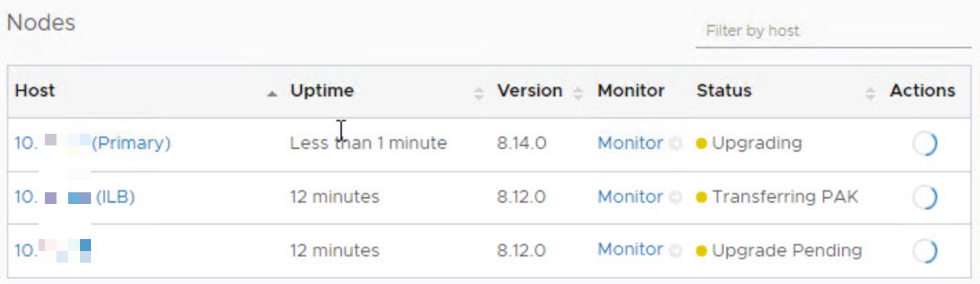Sort nodes by Host column arrow
This screenshot has height=284, width=980.
point(272,93)
